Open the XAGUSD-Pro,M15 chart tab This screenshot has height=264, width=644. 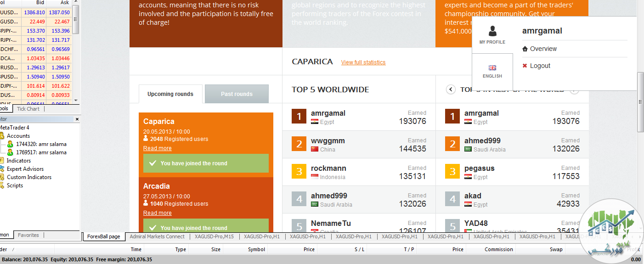coord(214,236)
